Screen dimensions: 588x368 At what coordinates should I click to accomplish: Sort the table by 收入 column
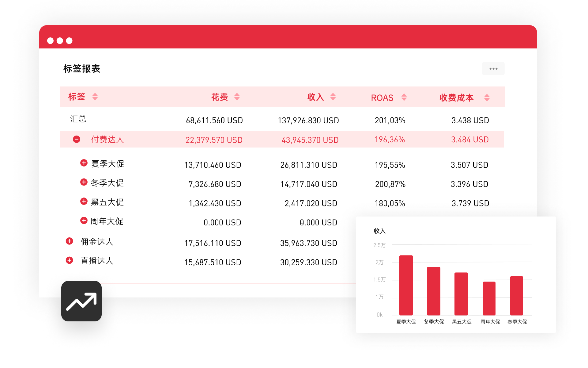(x=333, y=97)
